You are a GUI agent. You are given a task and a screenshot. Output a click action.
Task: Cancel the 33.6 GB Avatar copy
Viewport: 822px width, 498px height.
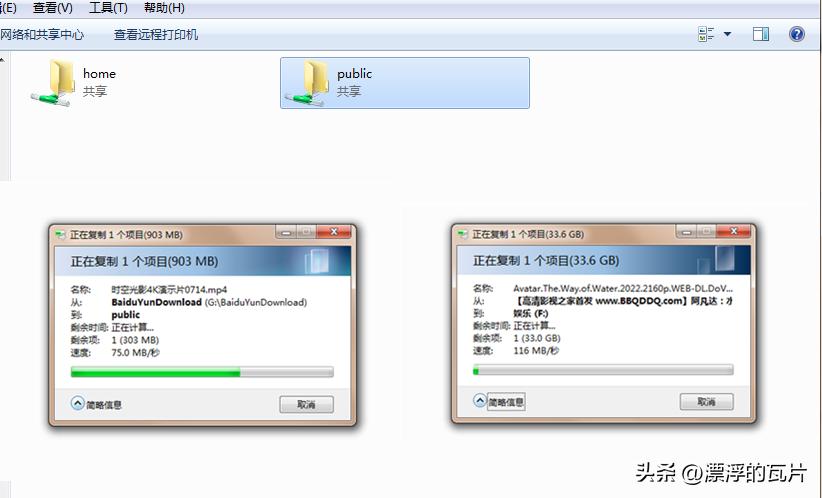[707, 402]
